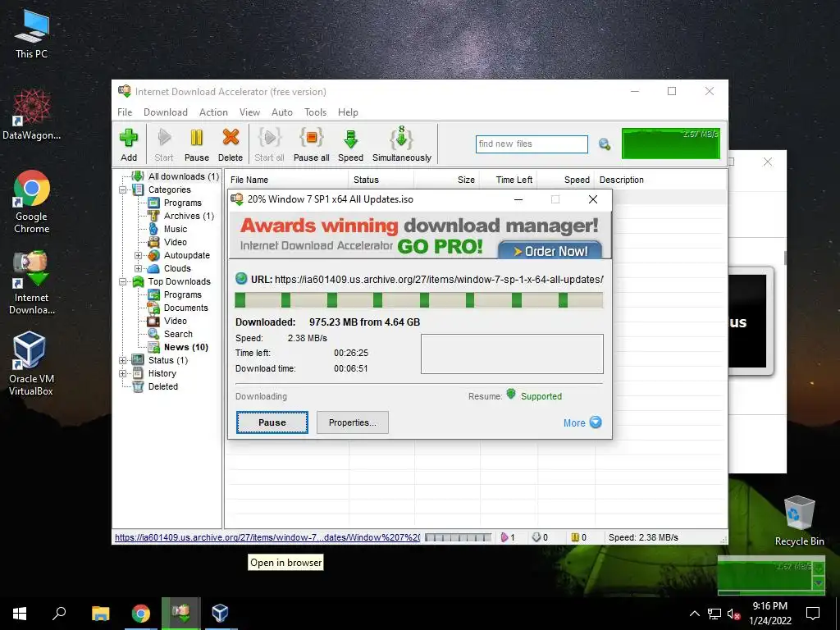Screen dimensions: 840x630
Task: Select the Deleted tree item
Action: (163, 386)
